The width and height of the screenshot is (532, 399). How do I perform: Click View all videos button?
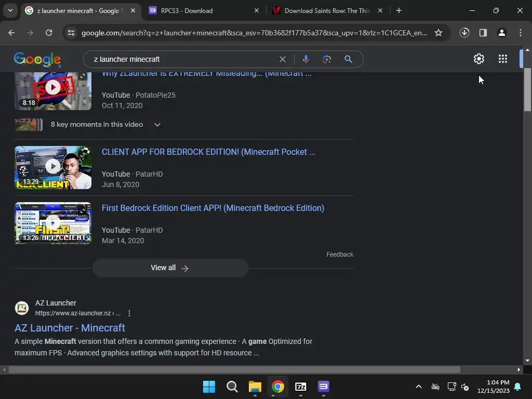(170, 268)
